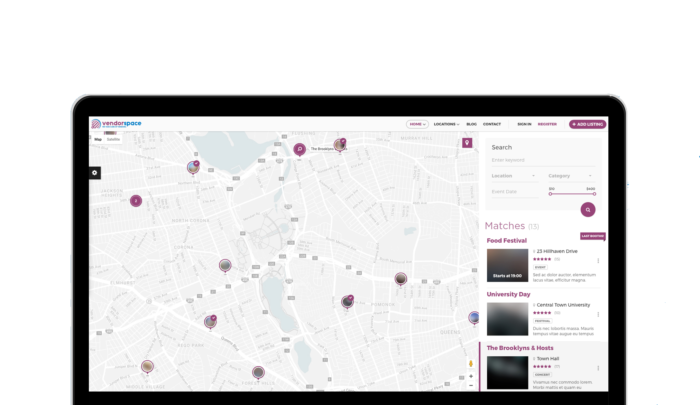Viewport: 700px width, 405px height.
Task: Click the round magnifier search button
Action: [x=588, y=210]
